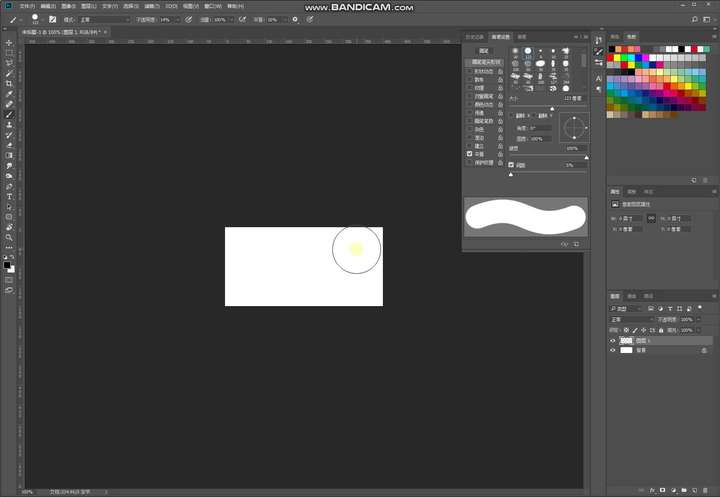Open the brush blend mode dropdown

(x=105, y=20)
